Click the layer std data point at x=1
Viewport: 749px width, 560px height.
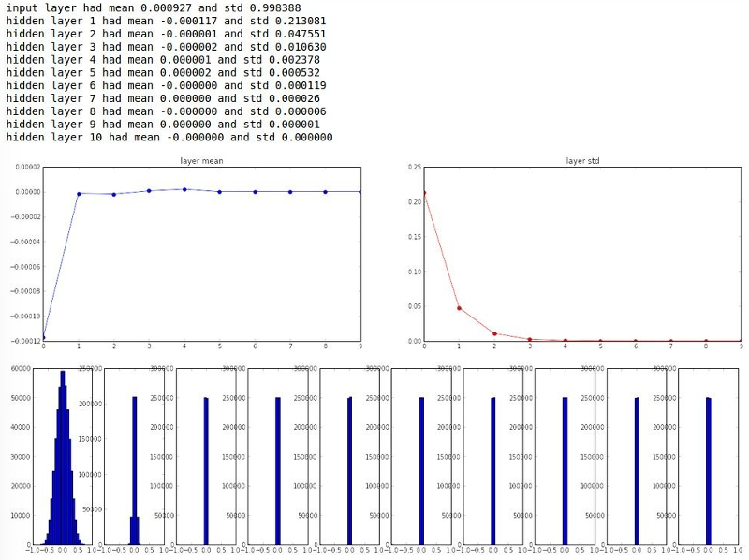tap(459, 308)
